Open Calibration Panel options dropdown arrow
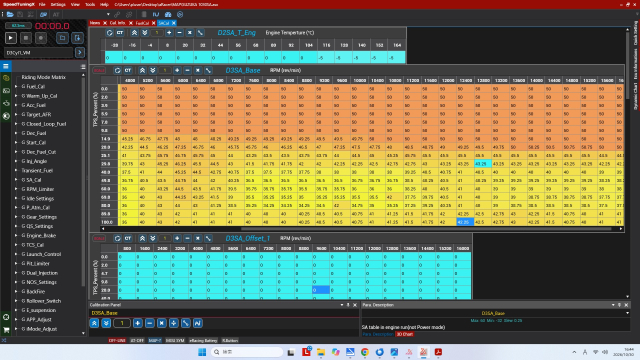Image resolution: width=640 pixels, height=360 pixels. (x=342, y=305)
